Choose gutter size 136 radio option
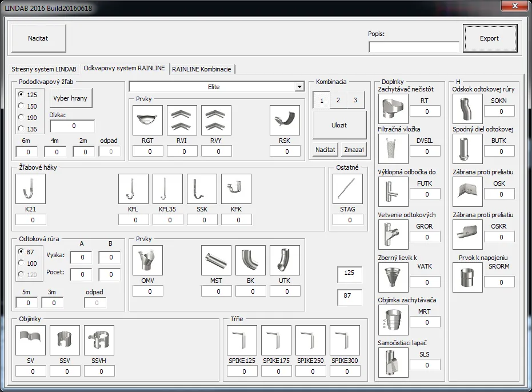This screenshot has width=532, height=392. pos(21,129)
